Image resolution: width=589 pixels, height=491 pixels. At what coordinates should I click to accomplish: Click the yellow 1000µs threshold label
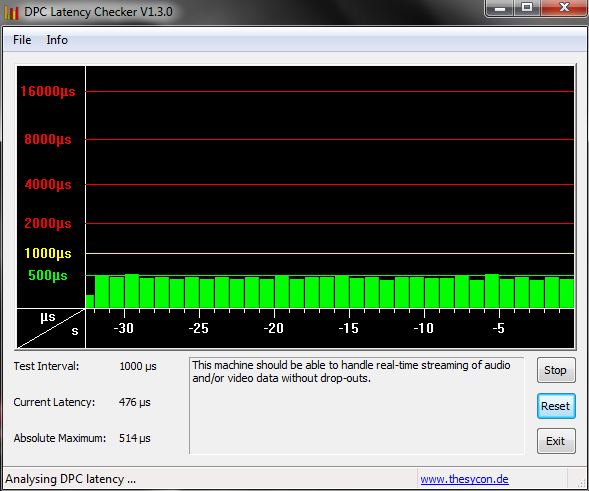coord(48,253)
